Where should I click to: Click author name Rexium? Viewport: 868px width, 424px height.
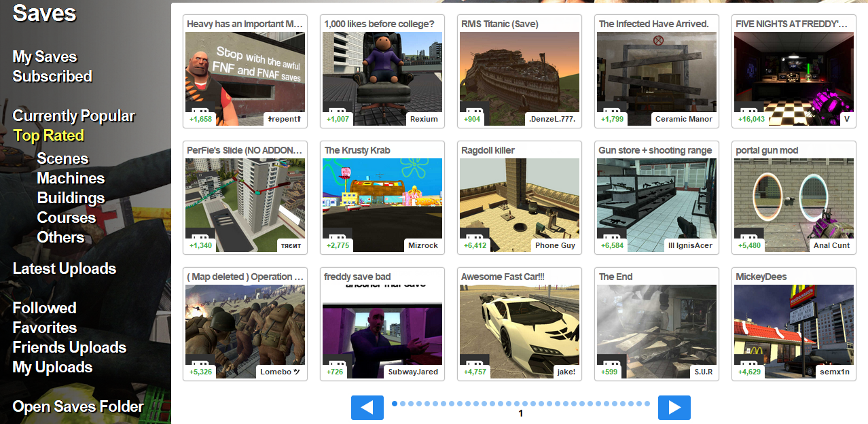[x=424, y=119]
